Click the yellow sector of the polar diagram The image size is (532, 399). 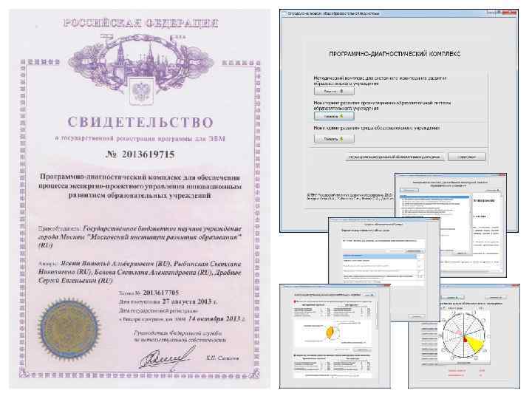(x=474, y=344)
